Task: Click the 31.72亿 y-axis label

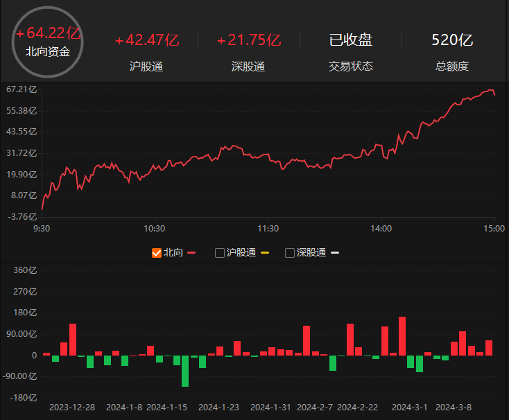Action: [21, 153]
